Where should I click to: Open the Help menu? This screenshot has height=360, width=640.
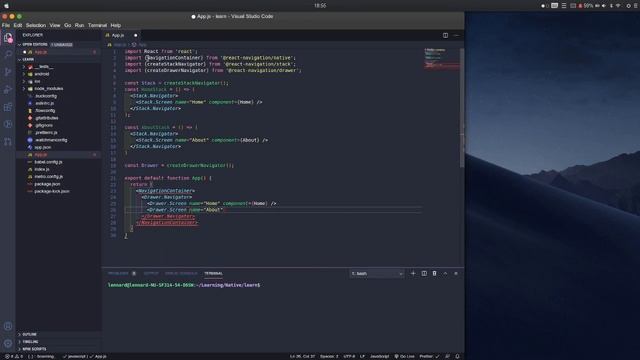116,25
